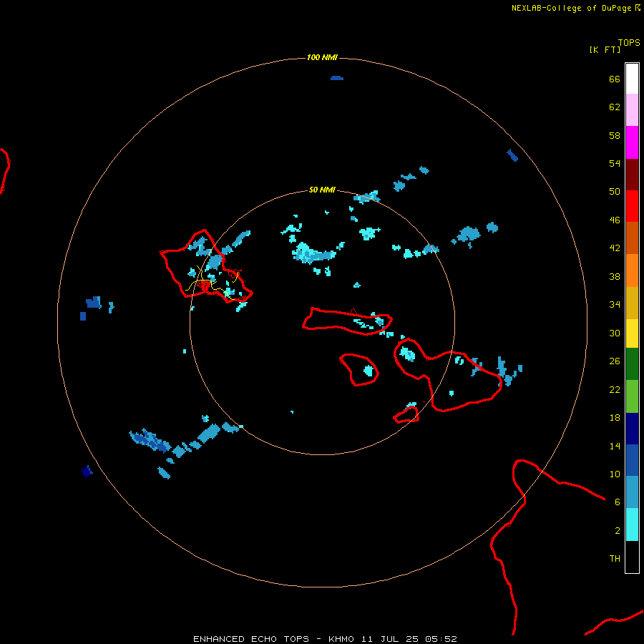This screenshot has height=644, width=644.
Task: Click the cyan echo inside Lanai outline
Action: (x=369, y=371)
